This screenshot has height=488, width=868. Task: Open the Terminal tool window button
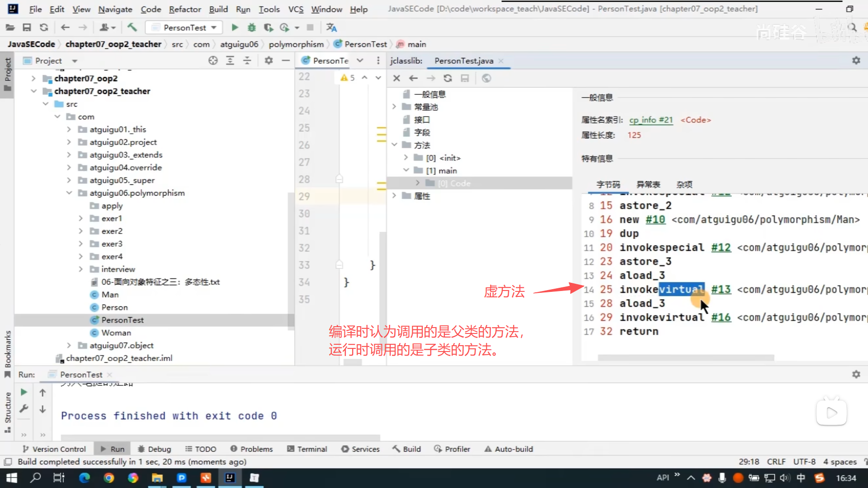(307, 449)
